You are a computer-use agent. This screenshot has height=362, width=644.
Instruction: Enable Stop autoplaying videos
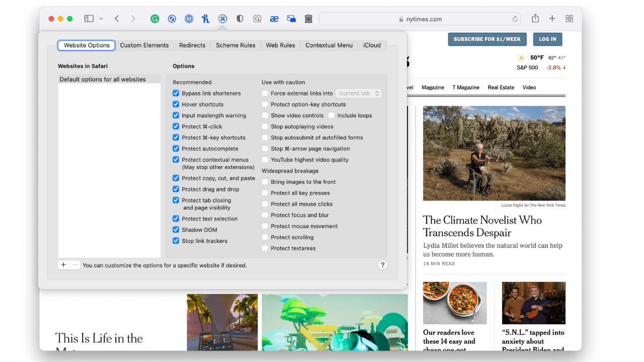(x=265, y=127)
